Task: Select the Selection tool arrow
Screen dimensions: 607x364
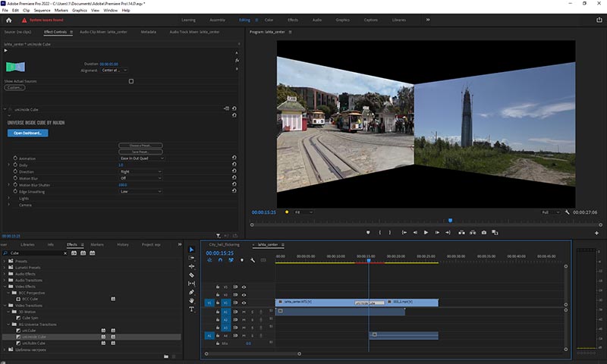Action: pos(192,249)
